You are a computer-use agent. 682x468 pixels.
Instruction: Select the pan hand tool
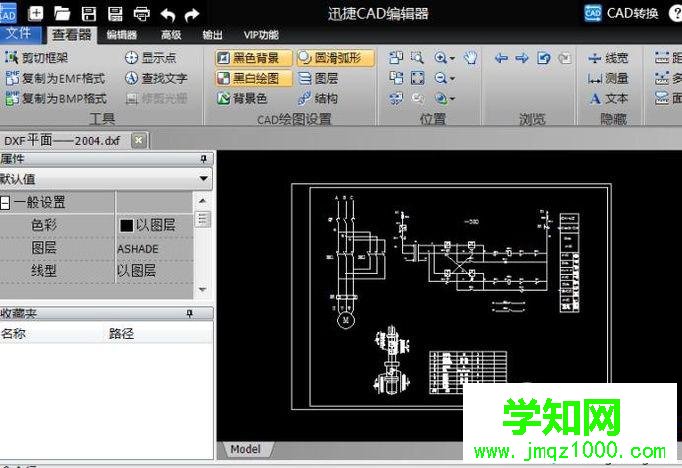[x=470, y=57]
